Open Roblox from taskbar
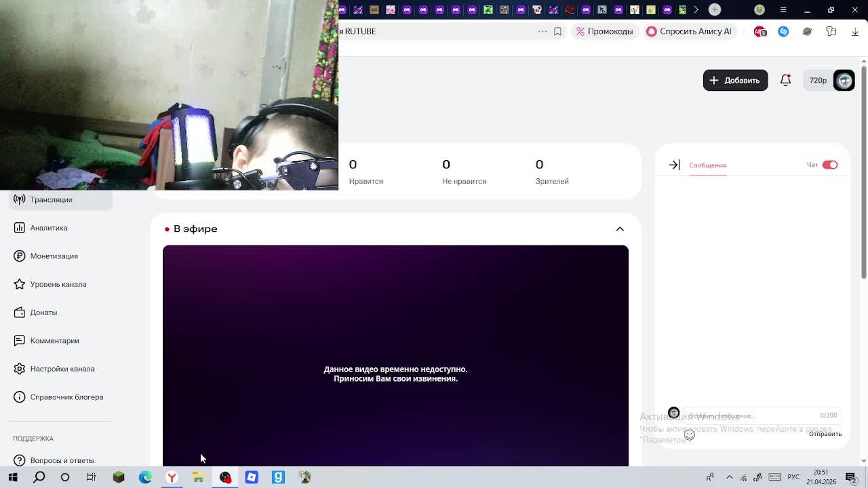 252,477
